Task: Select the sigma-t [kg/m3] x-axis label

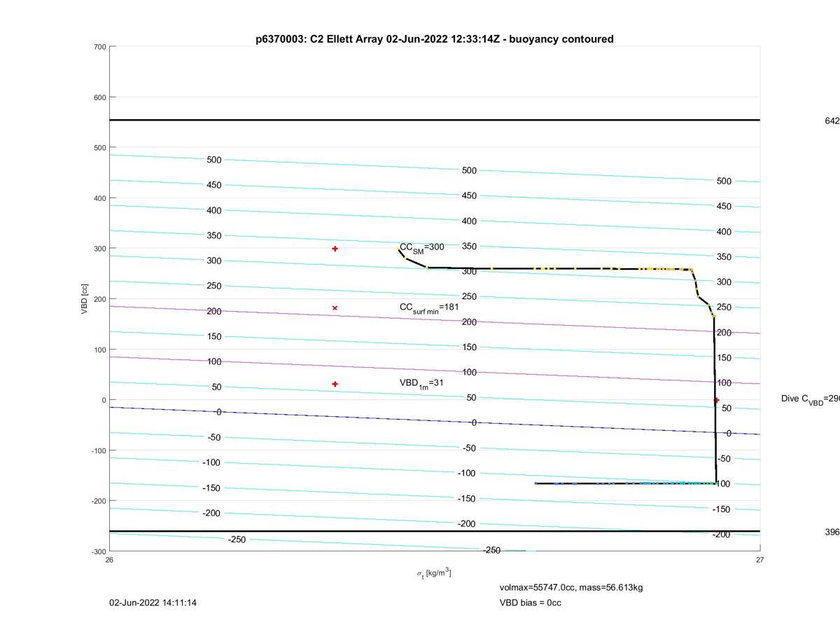Action: click(x=434, y=574)
